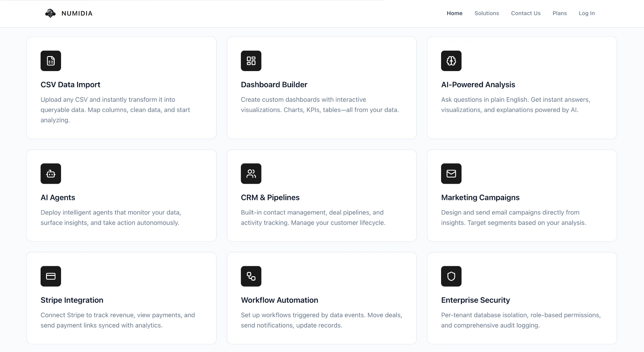Click the 'Set up workflows triggered' description text

321,320
